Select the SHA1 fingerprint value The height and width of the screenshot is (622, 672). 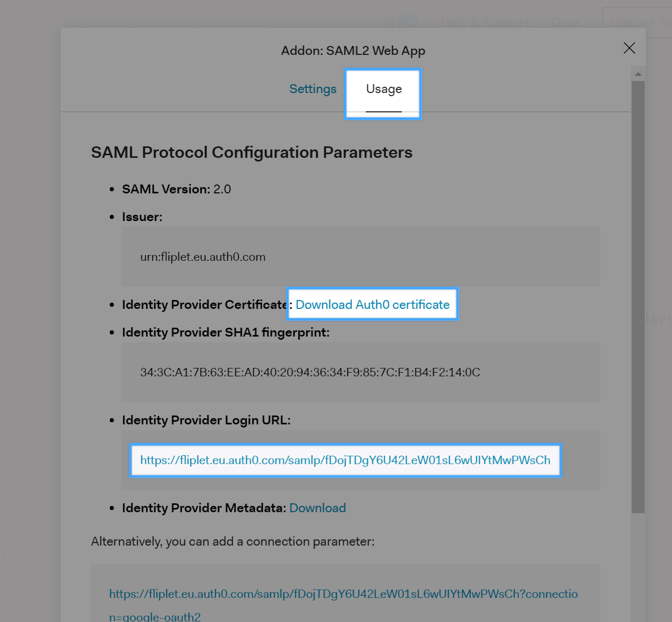point(310,372)
